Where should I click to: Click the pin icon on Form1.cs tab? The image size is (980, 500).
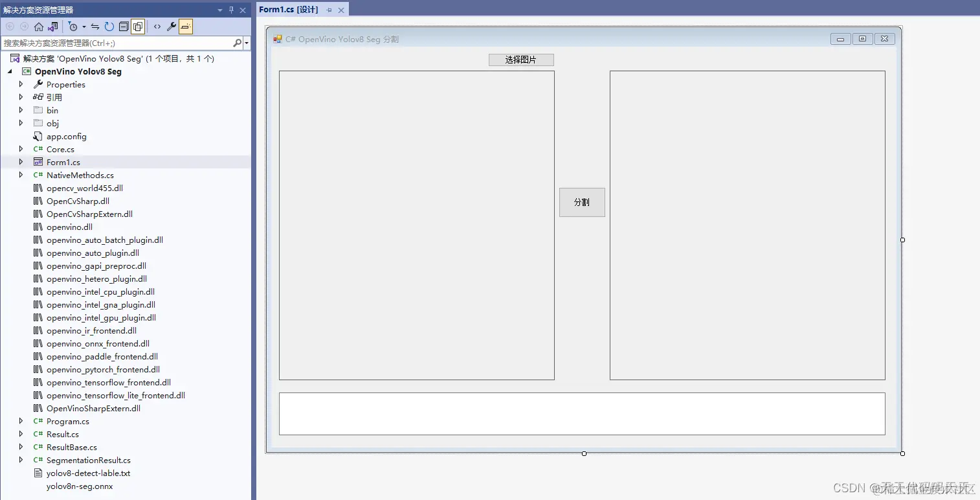(x=329, y=10)
